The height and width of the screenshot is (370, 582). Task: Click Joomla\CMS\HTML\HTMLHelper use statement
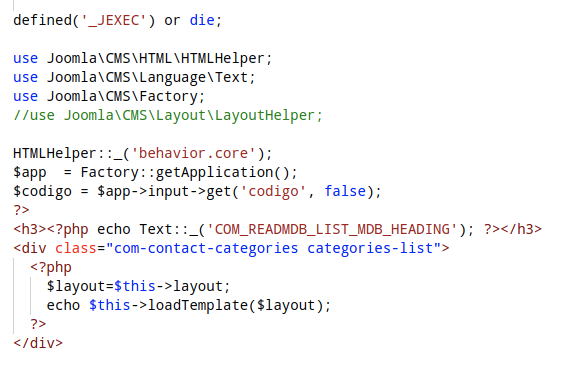click(x=142, y=59)
